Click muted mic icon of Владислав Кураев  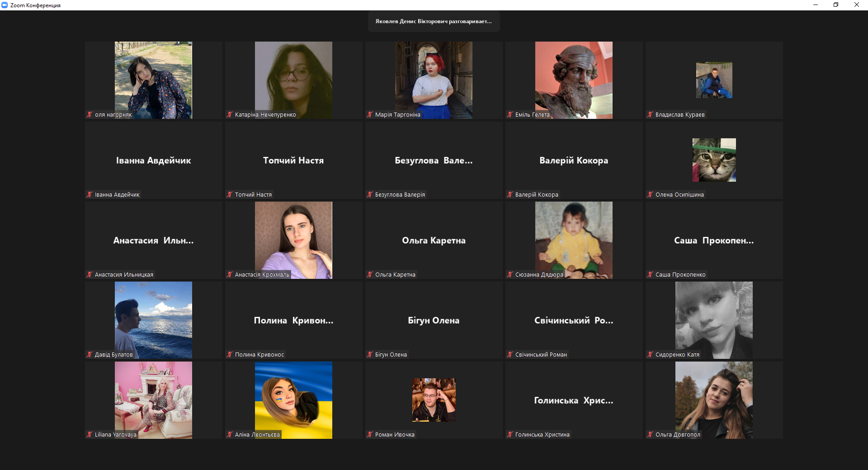pyautogui.click(x=650, y=115)
